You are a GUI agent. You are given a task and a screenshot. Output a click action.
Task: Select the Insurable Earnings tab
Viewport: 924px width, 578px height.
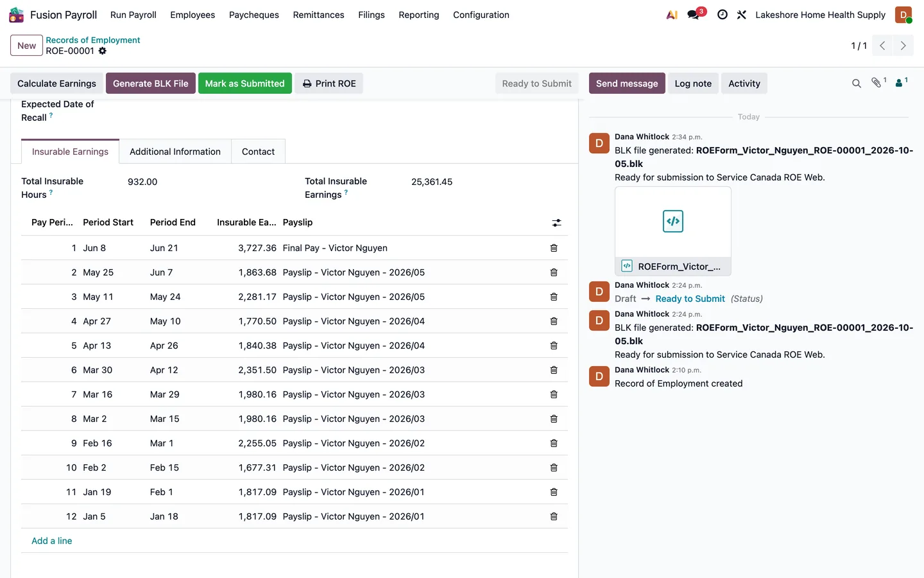click(70, 152)
